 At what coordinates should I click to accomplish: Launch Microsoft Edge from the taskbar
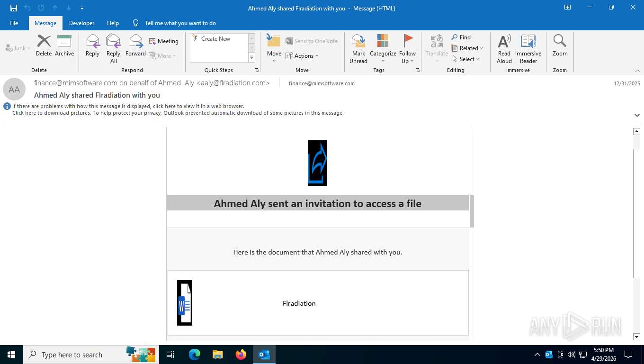pyautogui.click(x=195, y=355)
